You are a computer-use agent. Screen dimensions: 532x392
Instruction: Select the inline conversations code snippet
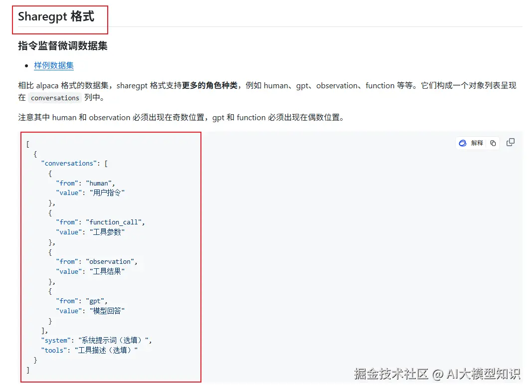coord(55,98)
